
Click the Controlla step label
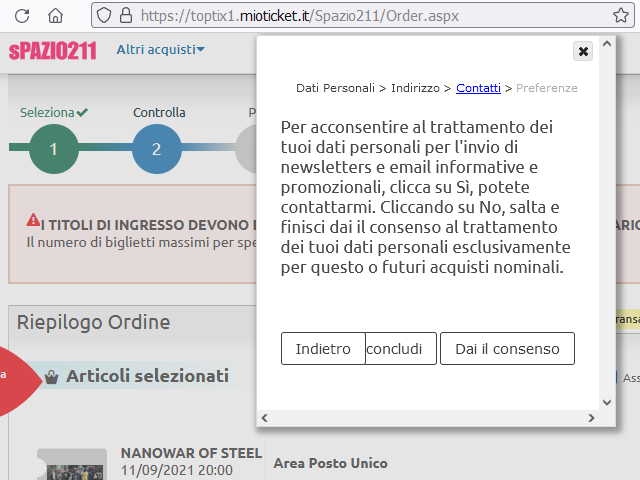159,112
